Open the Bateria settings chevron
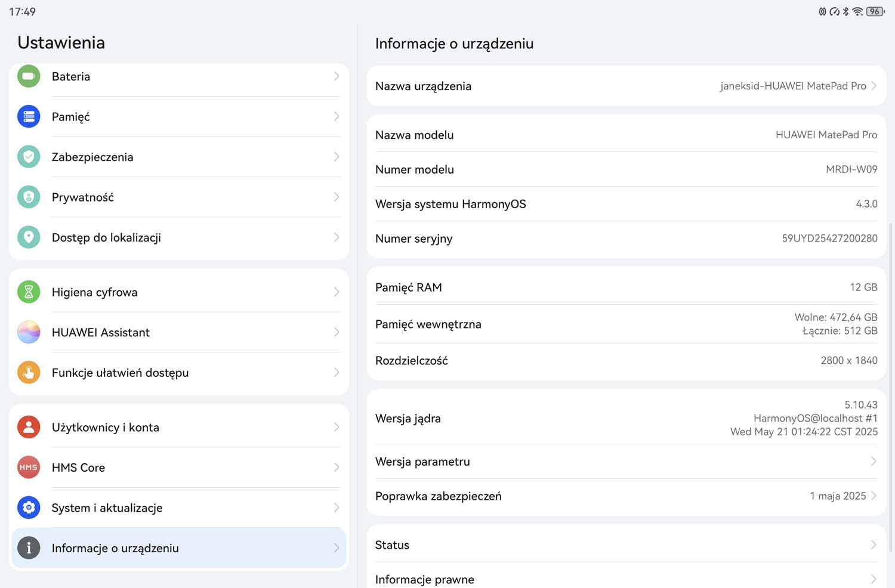895x588 pixels. point(337,76)
